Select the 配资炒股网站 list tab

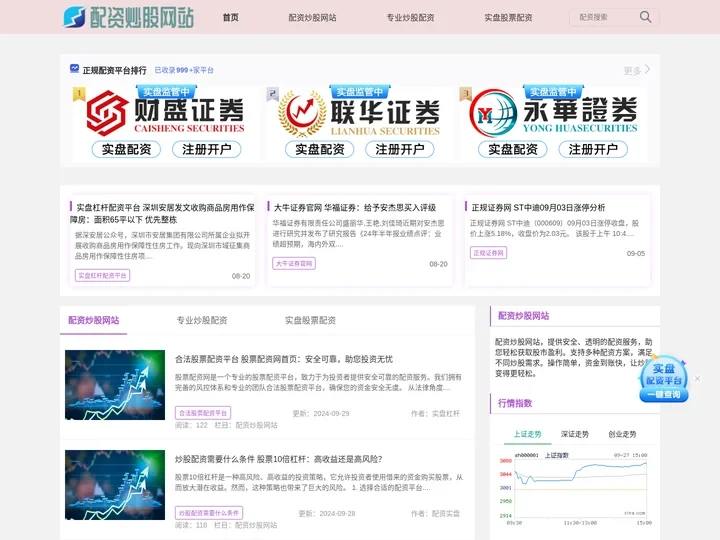[94, 320]
